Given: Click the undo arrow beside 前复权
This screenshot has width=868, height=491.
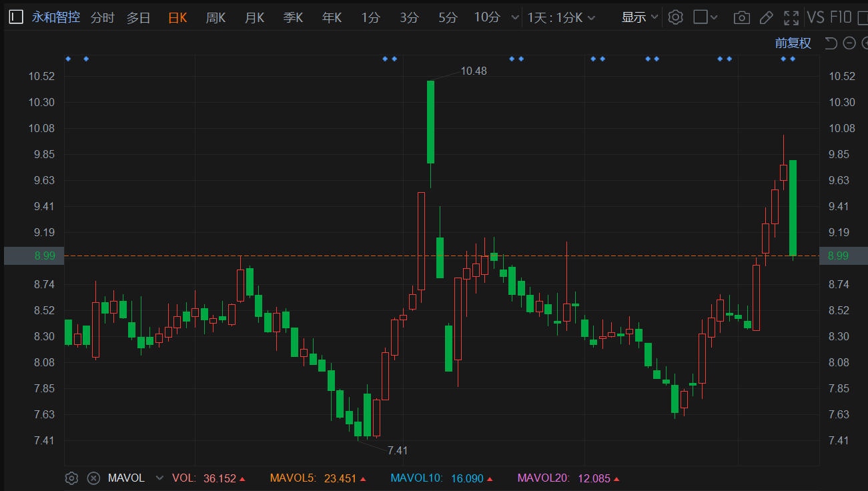Looking at the screenshot, I should click(x=831, y=43).
